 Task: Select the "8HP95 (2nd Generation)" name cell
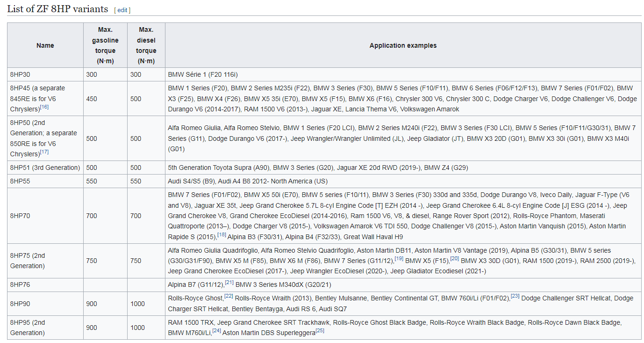click(45, 328)
